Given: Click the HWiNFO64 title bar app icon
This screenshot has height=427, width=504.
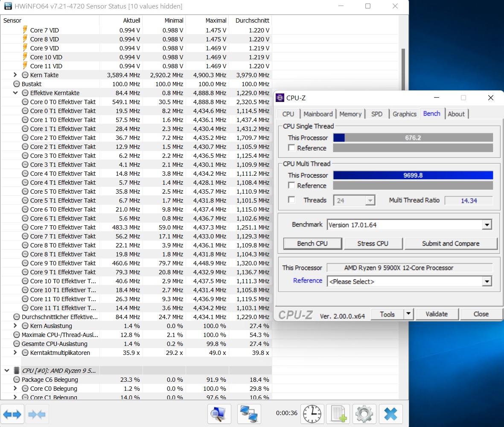Looking at the screenshot, I should [x=8, y=6].
